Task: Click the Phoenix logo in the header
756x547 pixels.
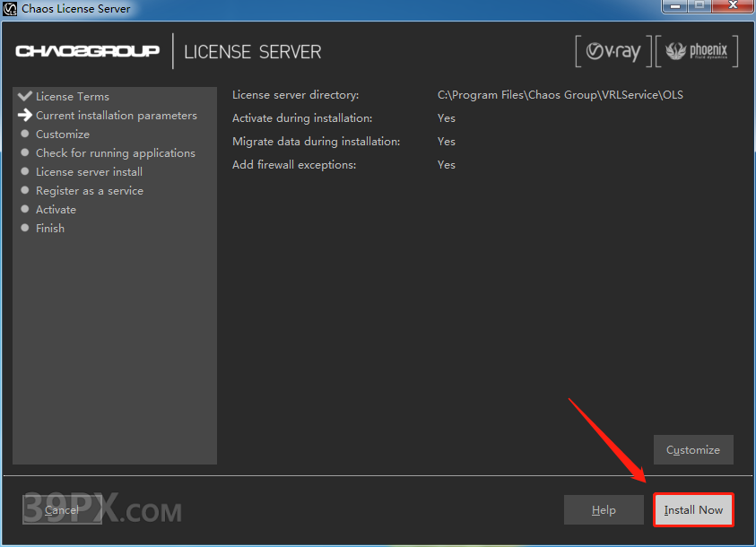Action: (x=697, y=51)
